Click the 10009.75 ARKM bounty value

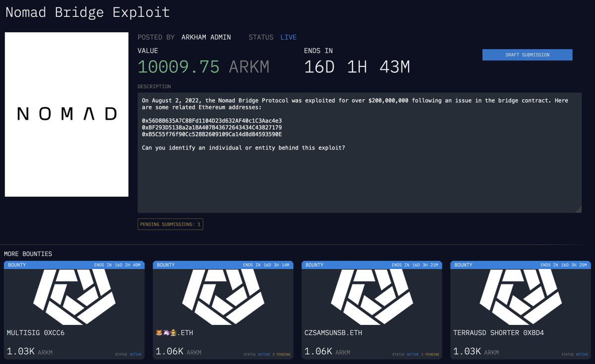[203, 67]
